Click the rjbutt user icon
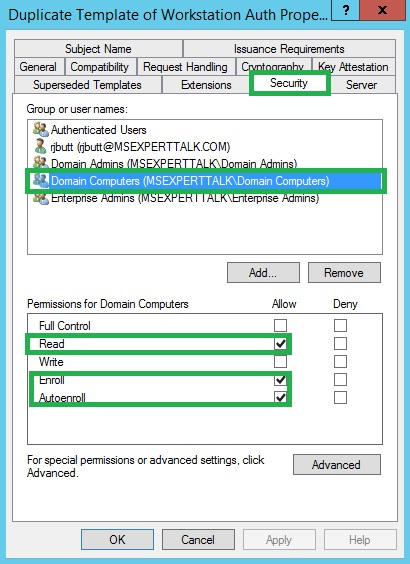Image resolution: width=410 pixels, height=564 pixels. coord(40,146)
